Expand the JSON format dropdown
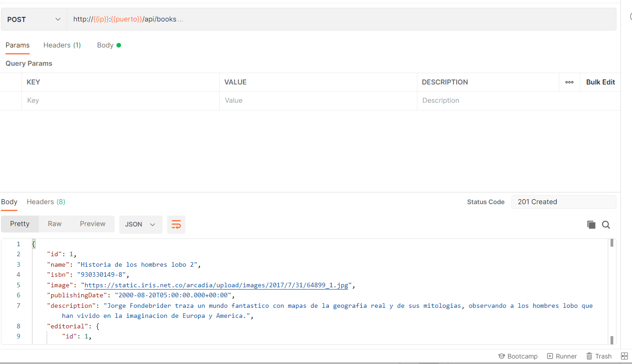Viewport: 632px width, 364px height. [x=140, y=224]
